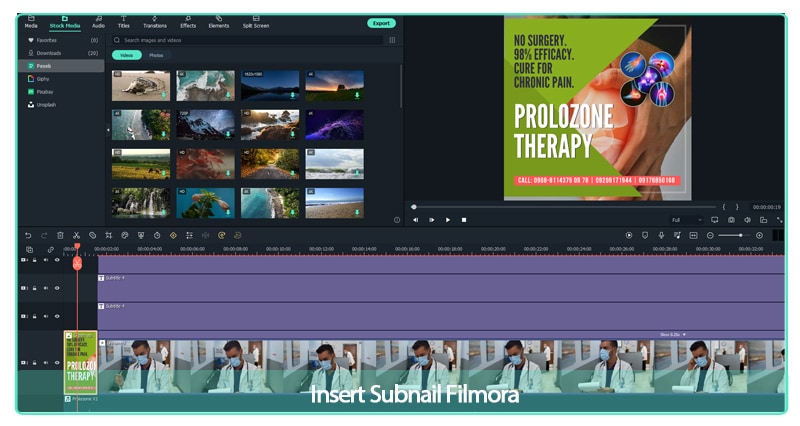The width and height of the screenshot is (800, 426).
Task: Mute track 3 audio
Action: point(46,288)
